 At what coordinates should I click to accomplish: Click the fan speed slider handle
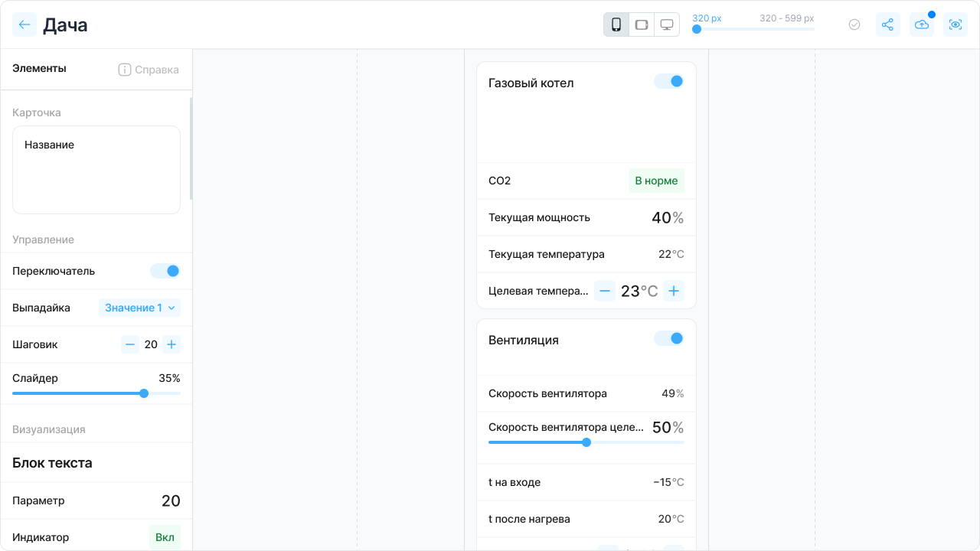click(586, 442)
